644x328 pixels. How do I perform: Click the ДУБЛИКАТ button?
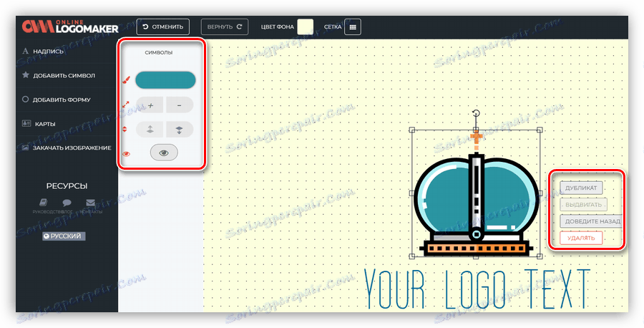pos(581,188)
